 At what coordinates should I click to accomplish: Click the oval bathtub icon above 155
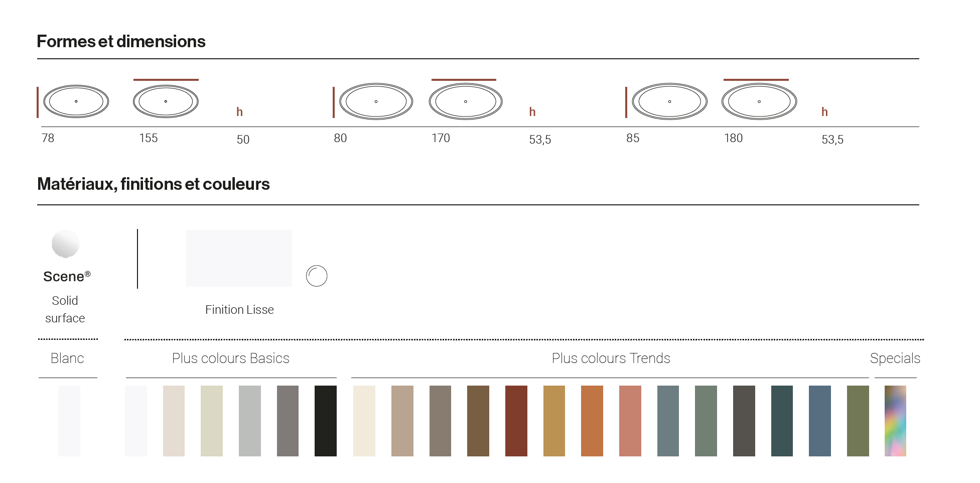[x=166, y=101]
